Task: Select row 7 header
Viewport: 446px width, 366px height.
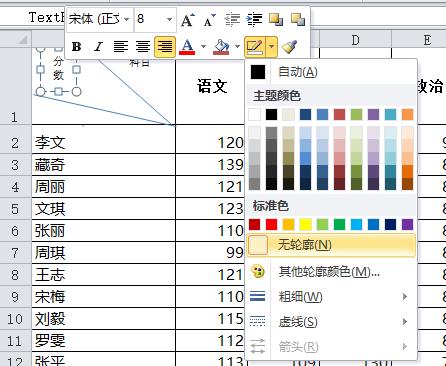Action: coord(15,253)
